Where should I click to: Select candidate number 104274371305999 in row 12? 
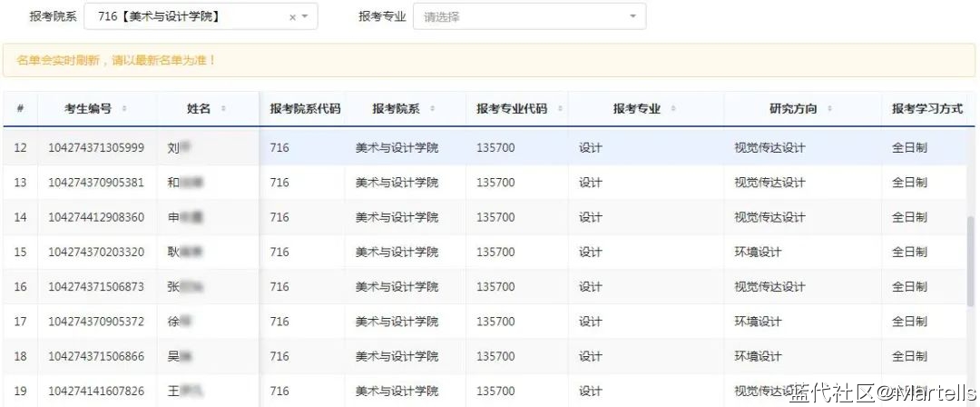pyautogui.click(x=96, y=148)
